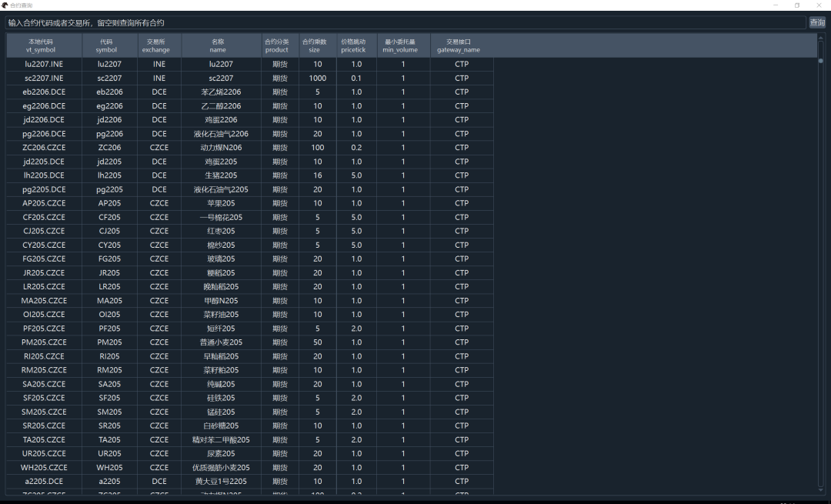Select cell JR205.CZCE
831x504 pixels.
coord(44,273)
